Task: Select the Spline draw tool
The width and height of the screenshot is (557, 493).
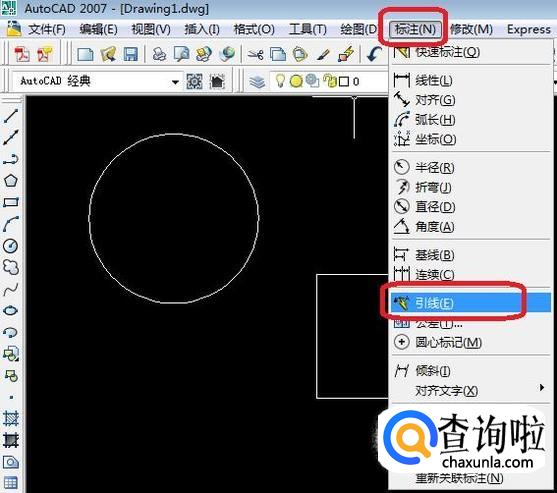Action: pos(11,289)
